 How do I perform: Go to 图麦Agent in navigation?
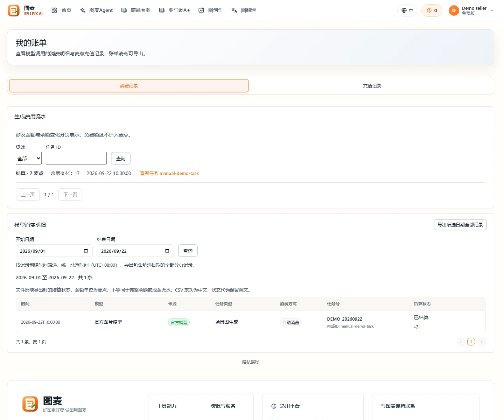tap(96, 10)
